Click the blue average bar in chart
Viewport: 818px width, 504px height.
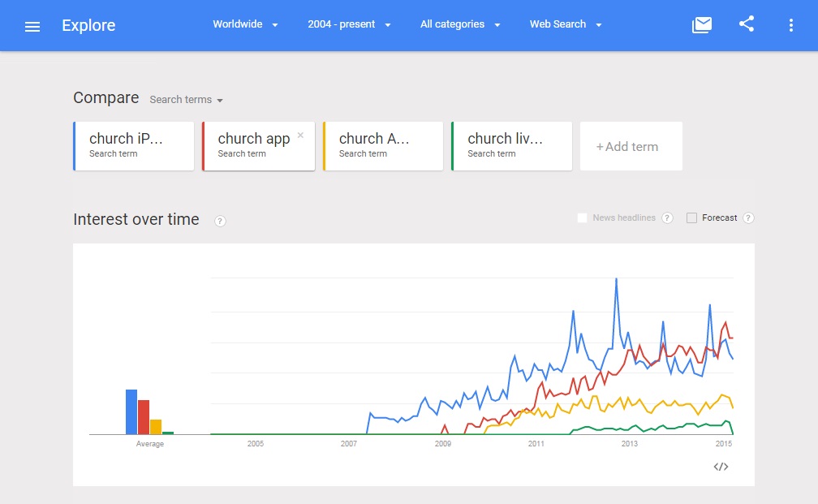[x=131, y=411]
